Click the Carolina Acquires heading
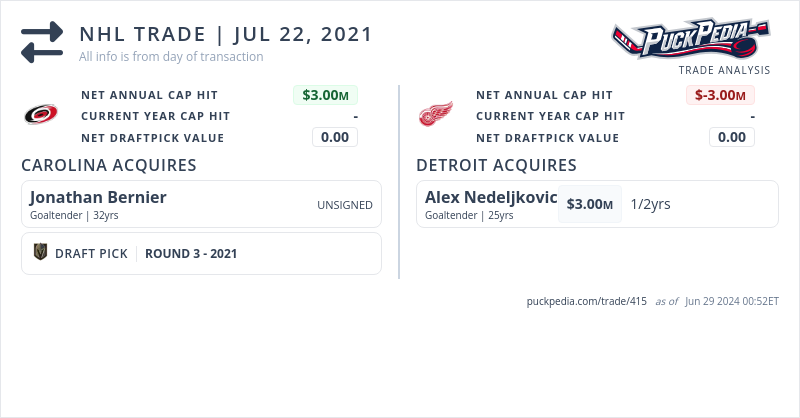The height and width of the screenshot is (418, 800). (x=108, y=165)
